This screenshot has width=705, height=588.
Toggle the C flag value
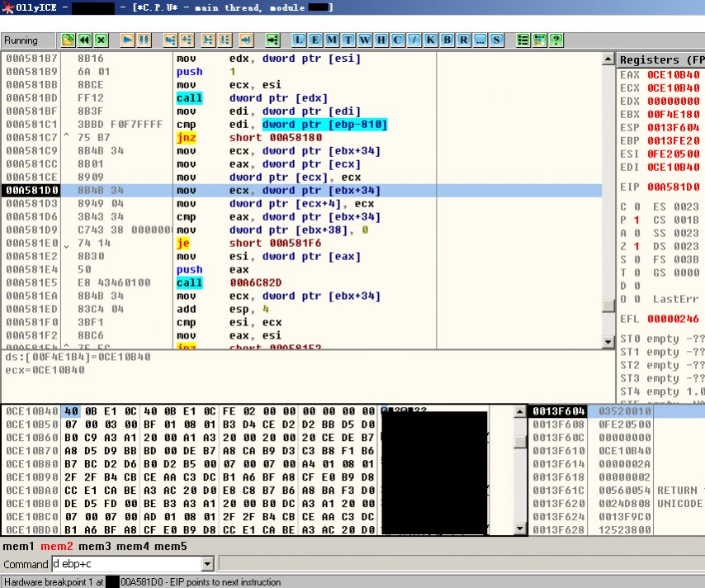(636, 206)
